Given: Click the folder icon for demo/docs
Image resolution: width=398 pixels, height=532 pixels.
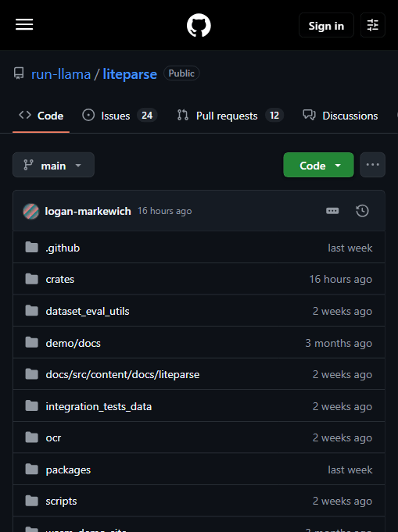Looking at the screenshot, I should coord(31,342).
